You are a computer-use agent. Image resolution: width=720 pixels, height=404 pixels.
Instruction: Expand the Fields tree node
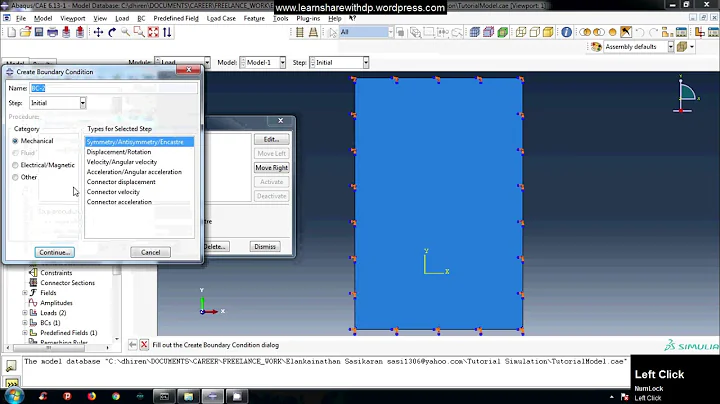pyautogui.click(x=25, y=292)
